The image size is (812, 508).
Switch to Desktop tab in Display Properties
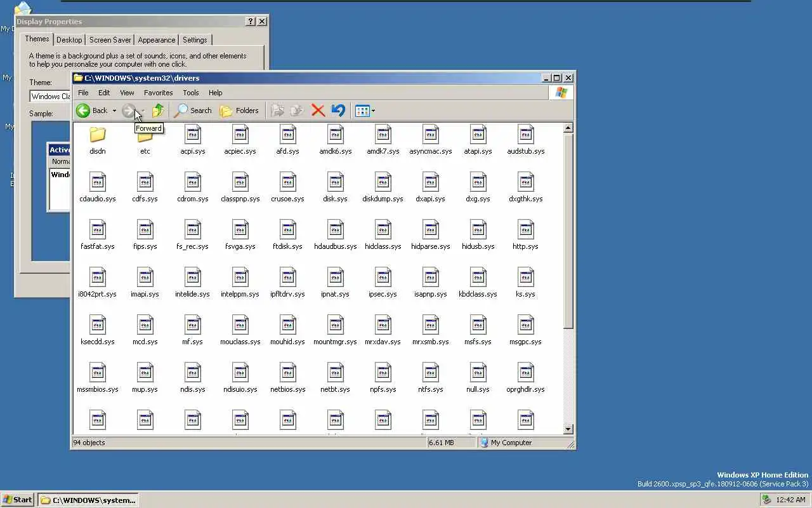click(x=69, y=40)
